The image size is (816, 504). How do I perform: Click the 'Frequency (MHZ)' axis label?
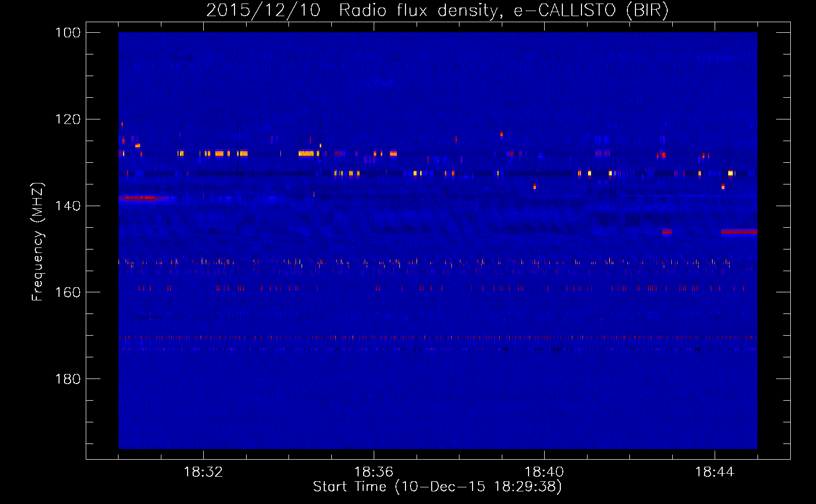[x=38, y=241]
